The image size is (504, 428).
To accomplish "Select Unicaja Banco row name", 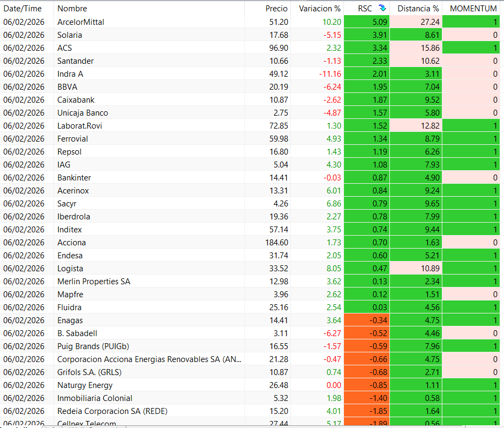I will pyautogui.click(x=83, y=113).
